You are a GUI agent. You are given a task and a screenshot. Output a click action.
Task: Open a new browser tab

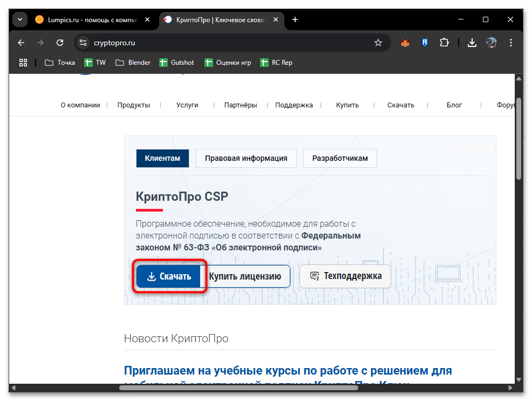click(x=295, y=19)
